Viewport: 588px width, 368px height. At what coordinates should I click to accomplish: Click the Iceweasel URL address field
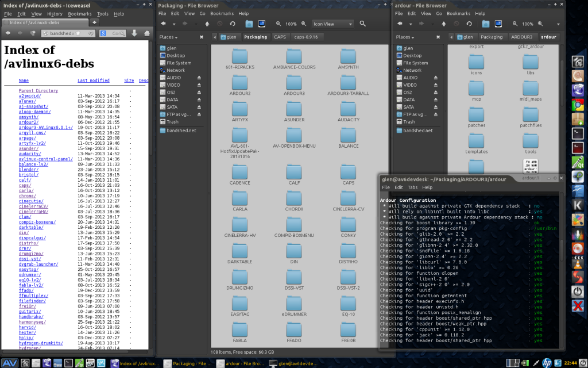(68, 33)
